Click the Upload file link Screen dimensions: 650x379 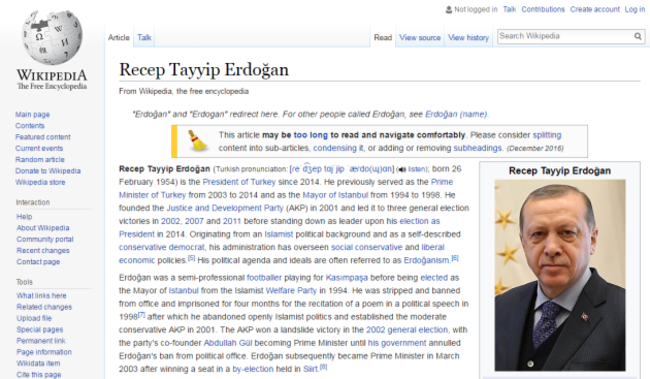(x=34, y=318)
